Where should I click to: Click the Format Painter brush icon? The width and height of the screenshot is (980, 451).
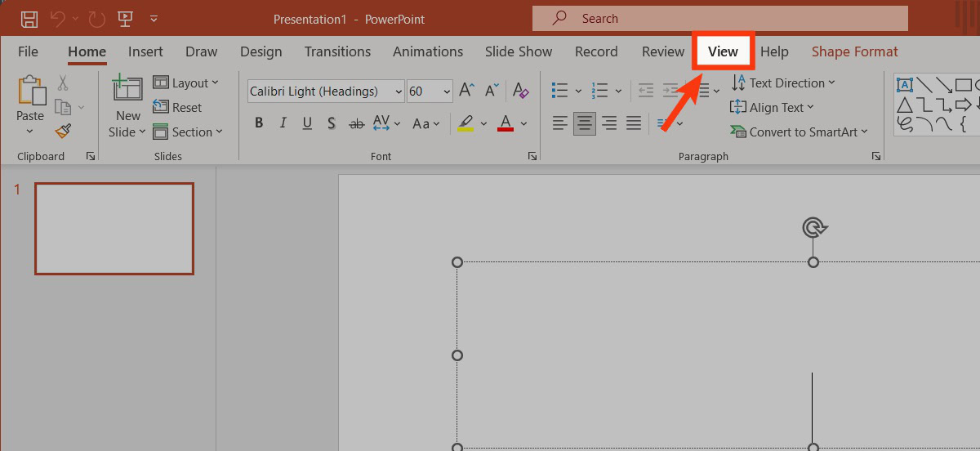point(63,131)
